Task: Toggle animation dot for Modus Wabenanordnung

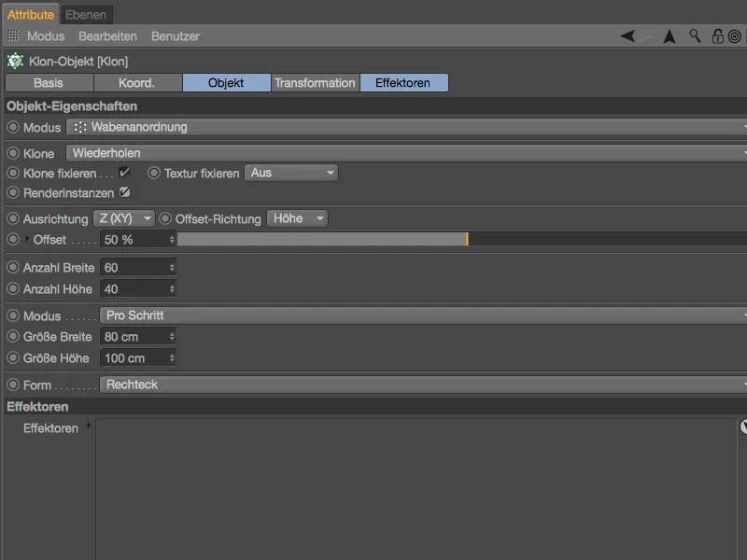Action: [13, 127]
